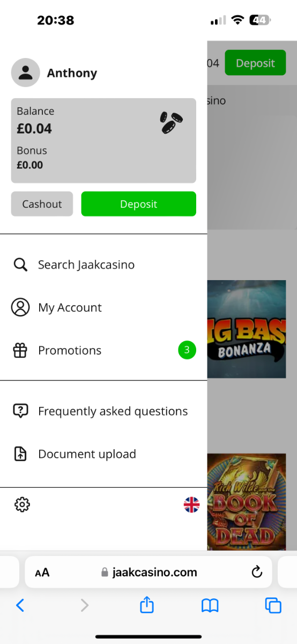Click the coins icon in balance card
This screenshot has height=644, width=297.
click(x=171, y=122)
